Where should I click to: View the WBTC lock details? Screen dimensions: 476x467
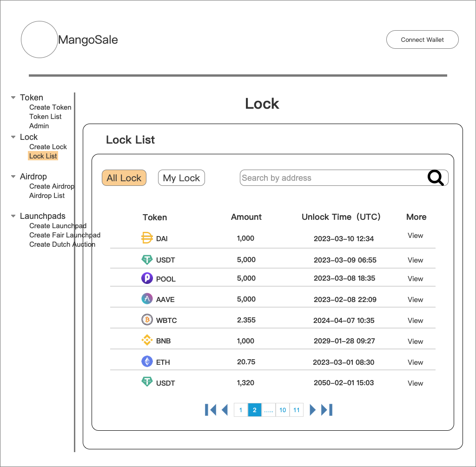[x=415, y=321]
